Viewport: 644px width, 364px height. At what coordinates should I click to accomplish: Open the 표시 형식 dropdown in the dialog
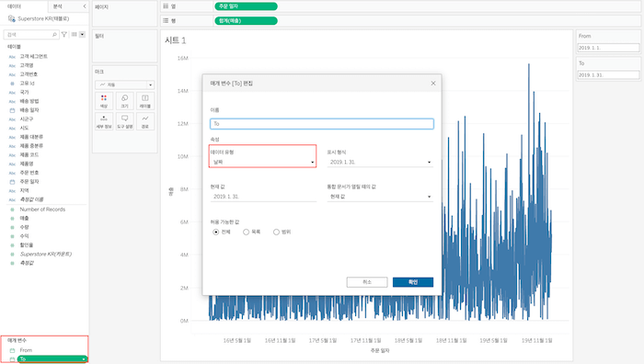pos(380,162)
